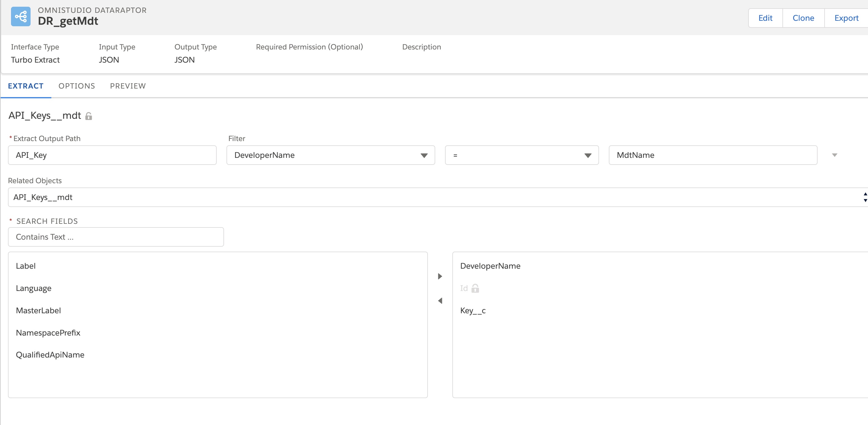Click the Clone button
This screenshot has height=425, width=868.
[x=803, y=18]
